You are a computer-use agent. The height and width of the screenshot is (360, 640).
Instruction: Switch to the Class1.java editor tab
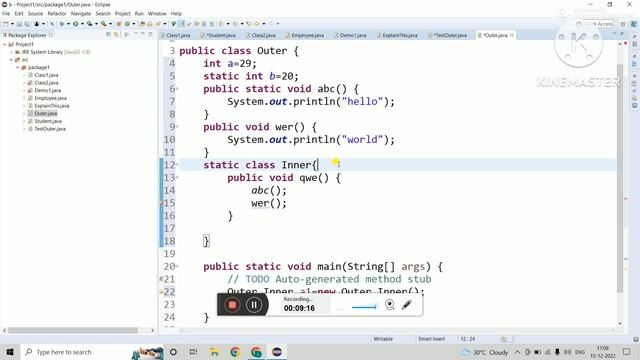point(176,35)
